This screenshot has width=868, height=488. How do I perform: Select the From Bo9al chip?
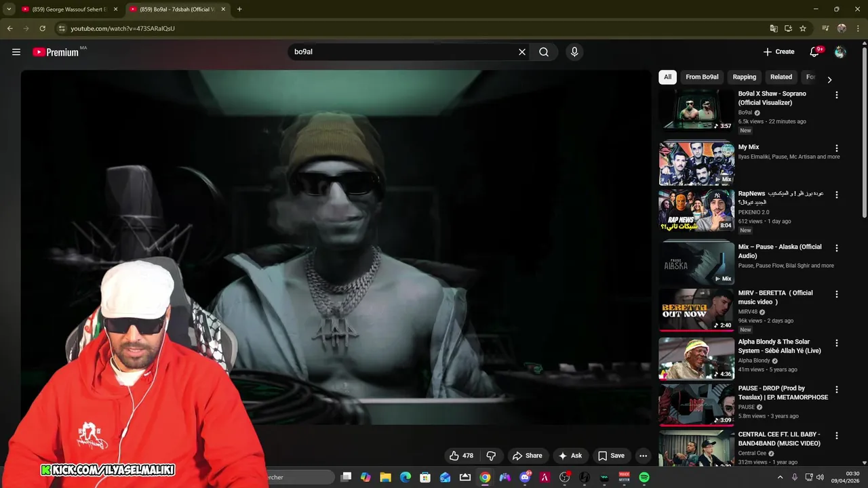pyautogui.click(x=702, y=77)
